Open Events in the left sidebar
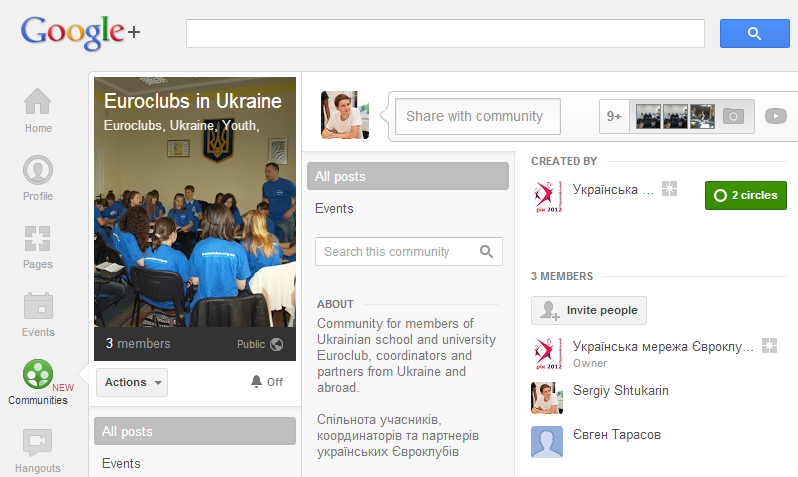Image resolution: width=798 pixels, height=477 pixels. coord(38,315)
